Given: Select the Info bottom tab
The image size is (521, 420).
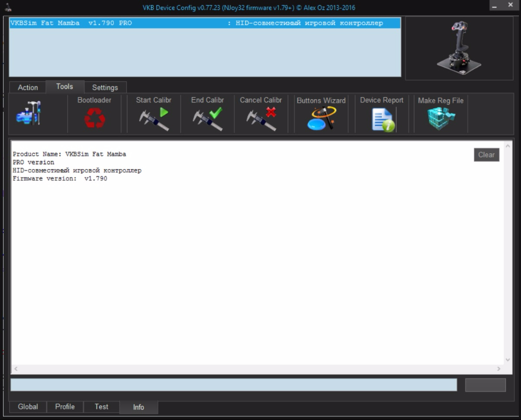Looking at the screenshot, I should click(139, 407).
